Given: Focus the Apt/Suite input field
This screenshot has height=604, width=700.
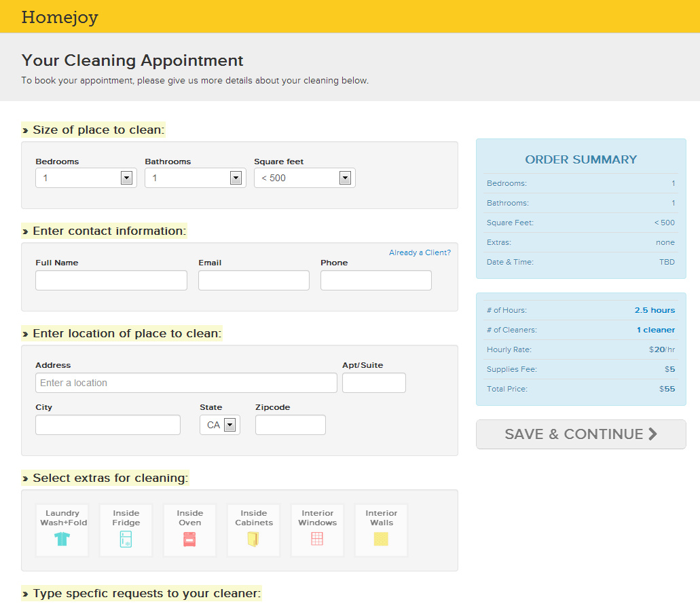Looking at the screenshot, I should click(374, 383).
